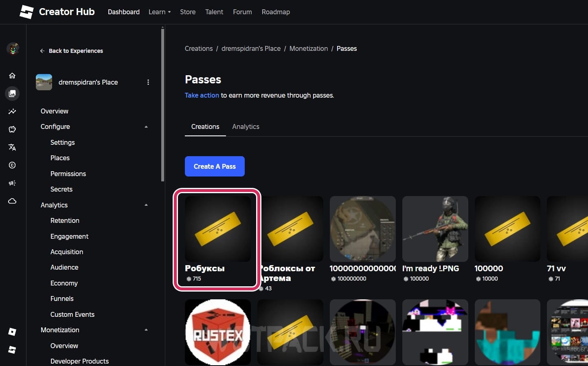
Task: Open Secrets under Configure
Action: [x=61, y=189]
